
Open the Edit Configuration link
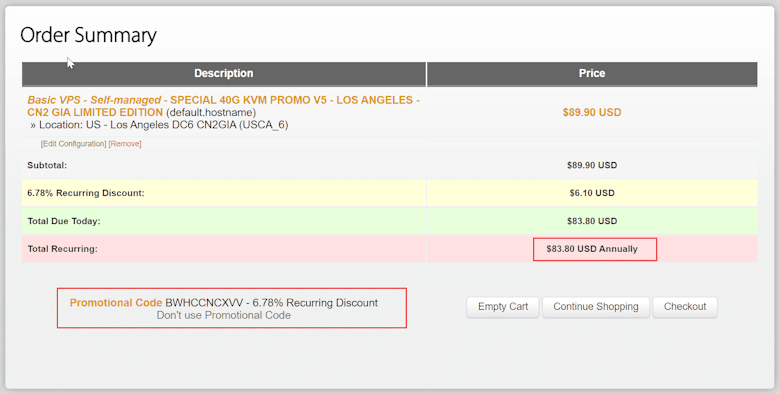point(74,144)
